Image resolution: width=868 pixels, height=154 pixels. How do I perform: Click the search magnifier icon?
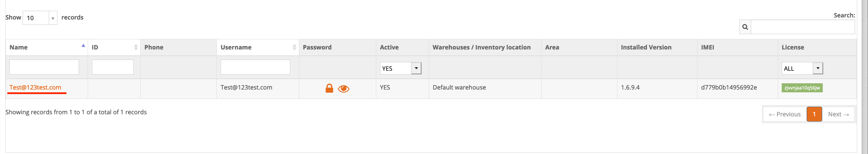(745, 27)
